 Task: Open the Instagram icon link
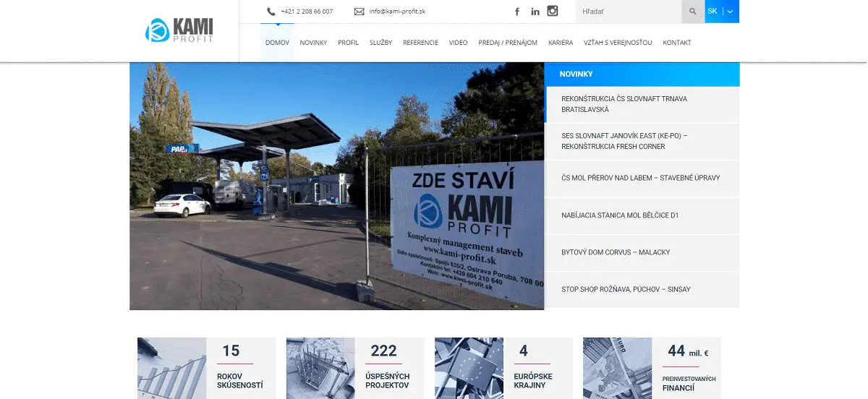(x=553, y=11)
